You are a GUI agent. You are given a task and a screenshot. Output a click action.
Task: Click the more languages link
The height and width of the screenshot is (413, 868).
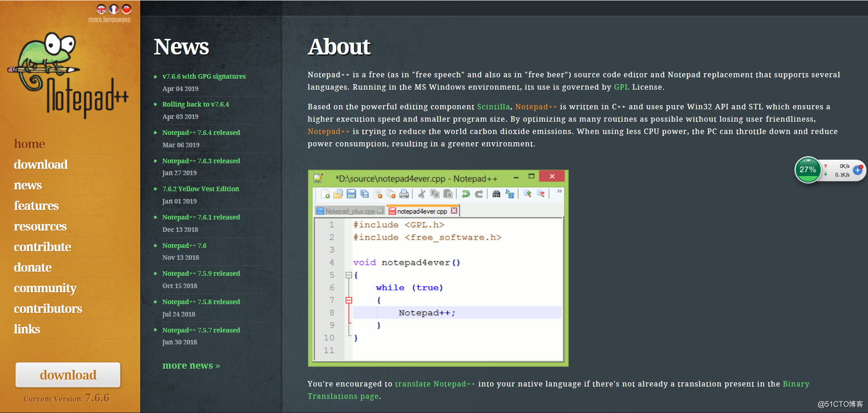pos(109,19)
